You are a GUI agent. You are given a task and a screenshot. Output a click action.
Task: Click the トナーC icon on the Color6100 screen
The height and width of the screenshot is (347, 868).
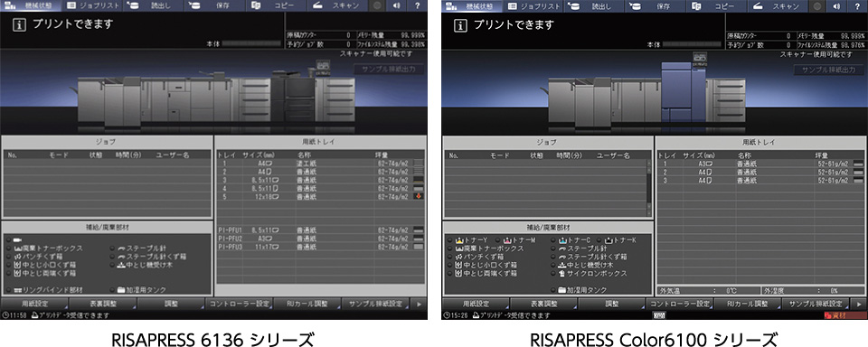[562, 240]
